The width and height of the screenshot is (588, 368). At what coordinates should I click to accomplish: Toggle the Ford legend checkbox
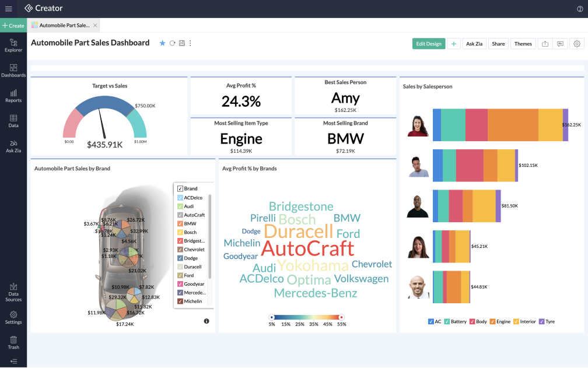(x=180, y=275)
